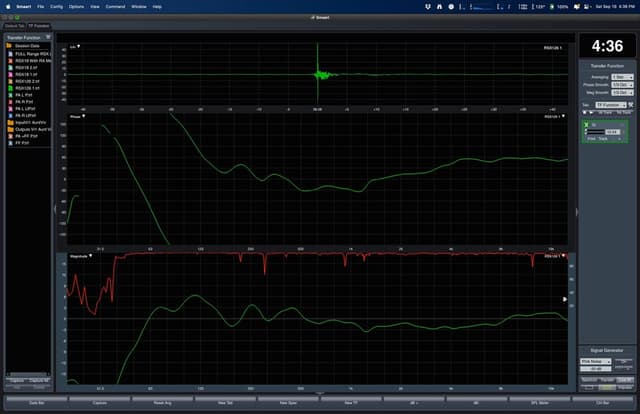Collapse the right control bar with arrow handle
This screenshot has height=414, width=640.
[577, 212]
